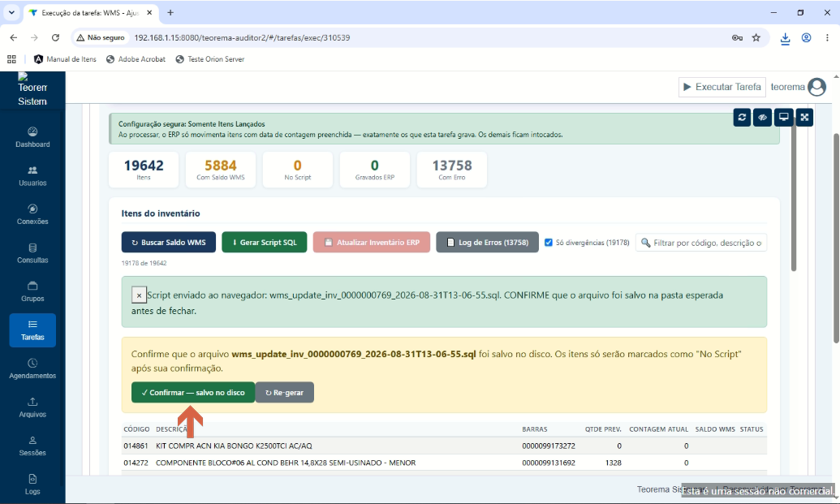This screenshot has width=840, height=504.
Task: Open Agendamentos in the sidebar
Action: point(32,368)
